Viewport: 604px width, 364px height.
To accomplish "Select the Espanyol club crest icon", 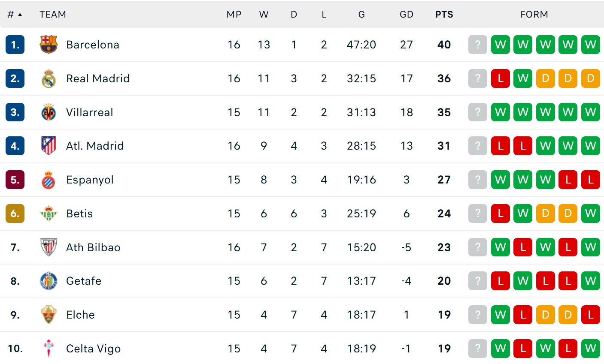I will 49,180.
